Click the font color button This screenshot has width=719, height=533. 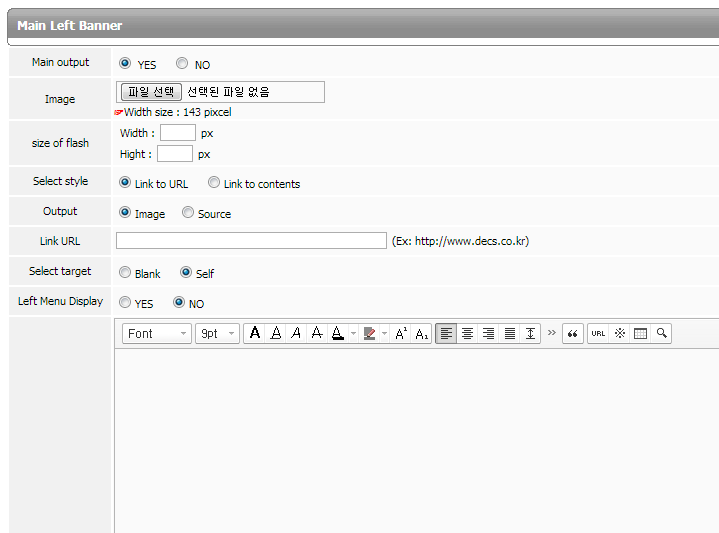pos(338,333)
